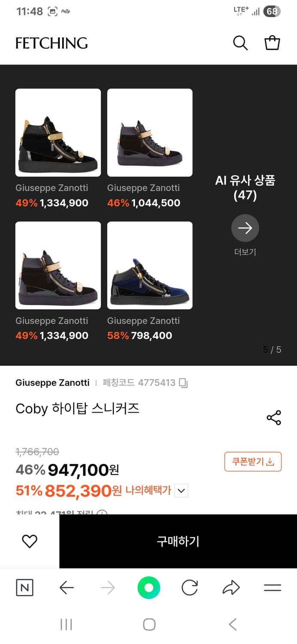Open the browser menu with the hamburger icon
The width and height of the screenshot is (297, 644).
[273, 588]
